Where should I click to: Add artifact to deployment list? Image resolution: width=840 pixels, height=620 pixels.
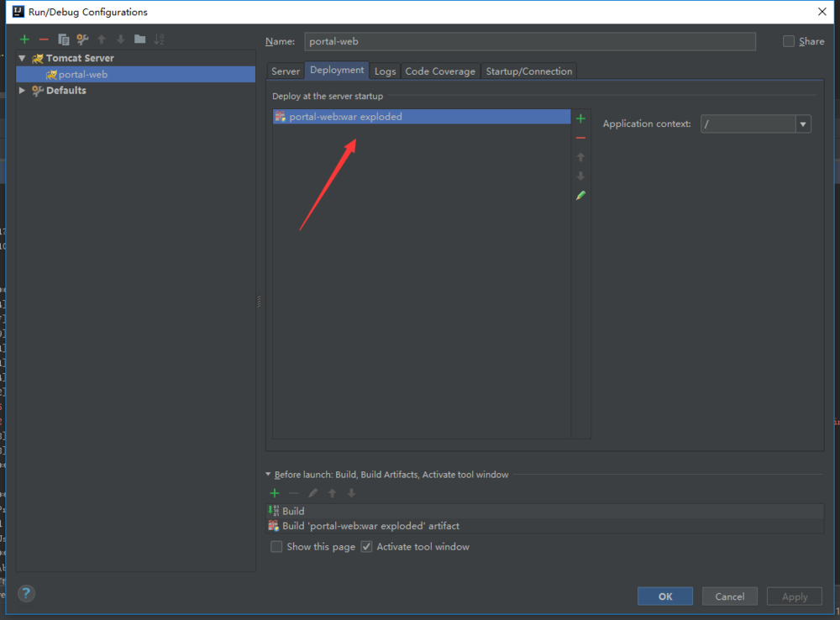coord(580,118)
